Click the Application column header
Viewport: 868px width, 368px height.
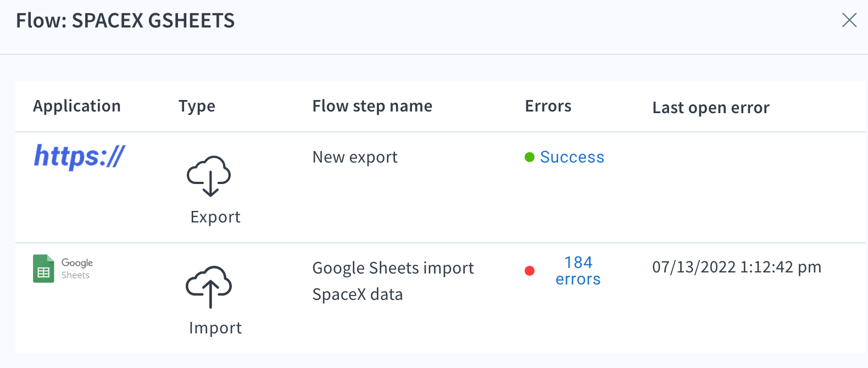(x=77, y=106)
